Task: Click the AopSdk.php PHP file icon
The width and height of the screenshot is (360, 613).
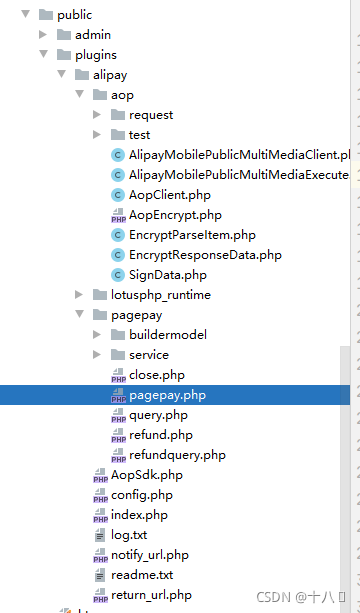Action: [100, 475]
